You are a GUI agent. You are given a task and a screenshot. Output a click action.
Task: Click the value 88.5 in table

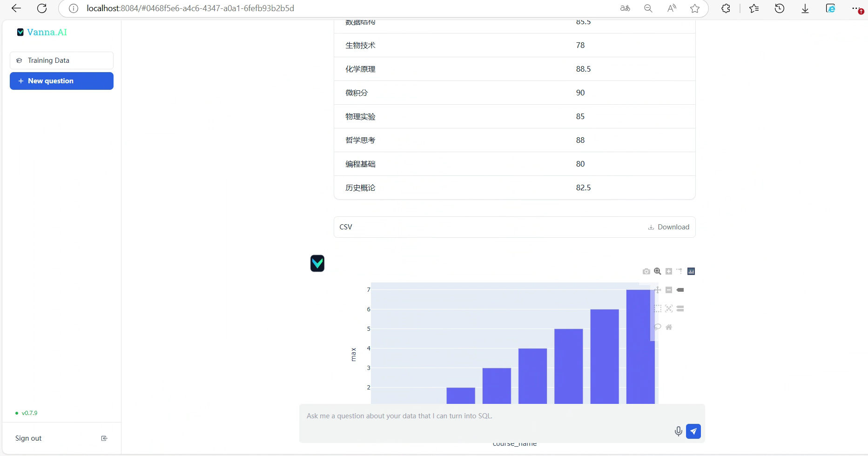click(x=583, y=69)
